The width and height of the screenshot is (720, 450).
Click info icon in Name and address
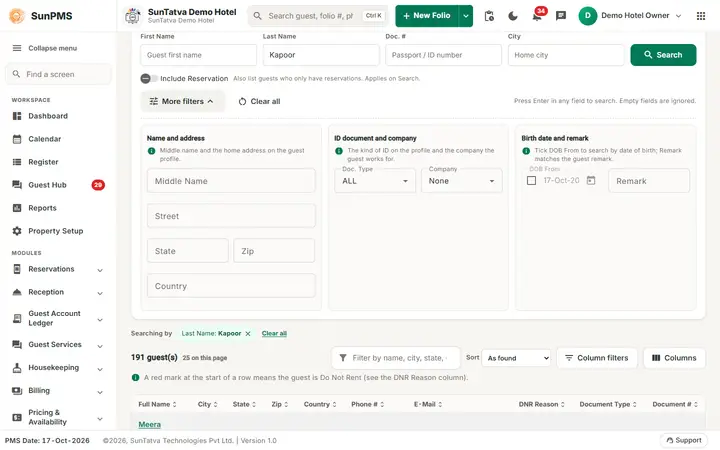pos(151,151)
